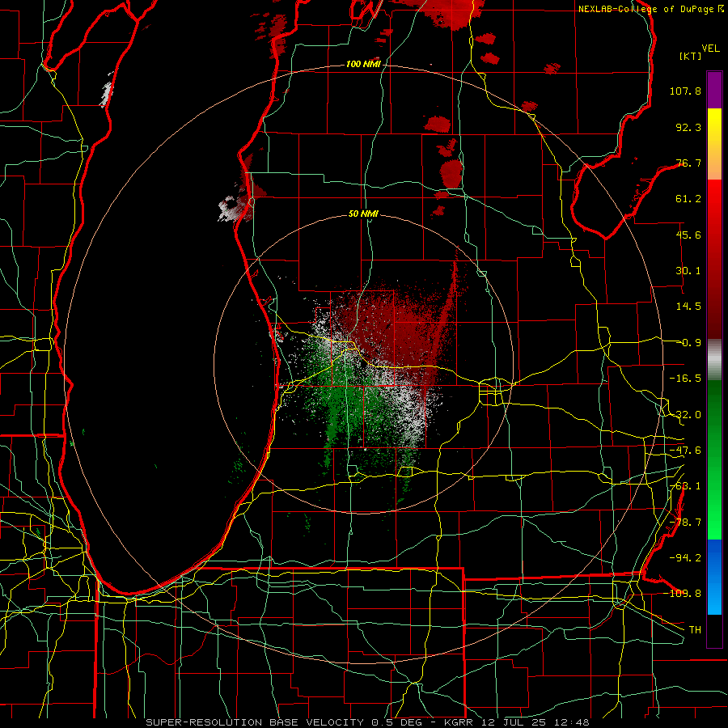Click the gray near-zero segment of the color bar
Screen dimensions: 728x728
(714, 360)
